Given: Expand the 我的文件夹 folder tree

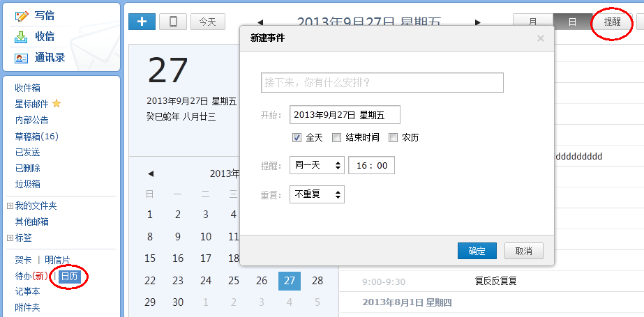Looking at the screenshot, I should click(10, 206).
